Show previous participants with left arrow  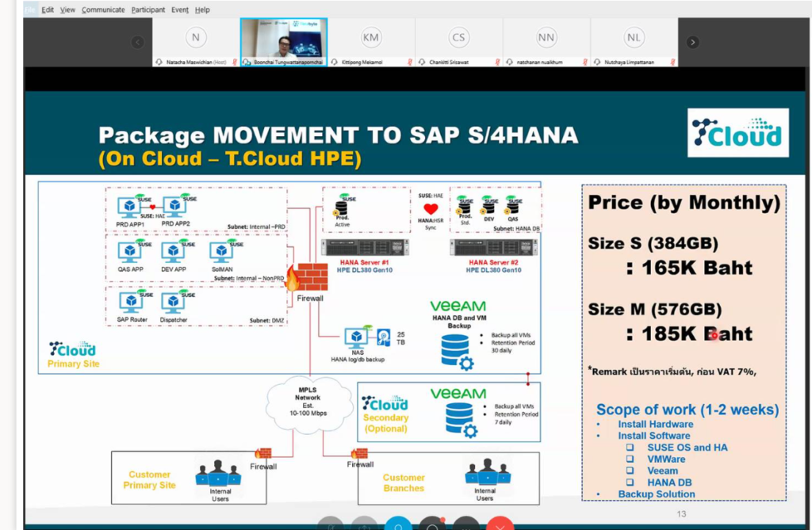[138, 42]
